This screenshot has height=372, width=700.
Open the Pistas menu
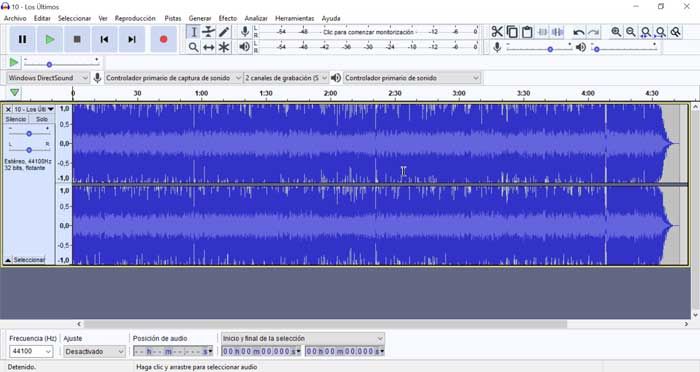pos(173,18)
